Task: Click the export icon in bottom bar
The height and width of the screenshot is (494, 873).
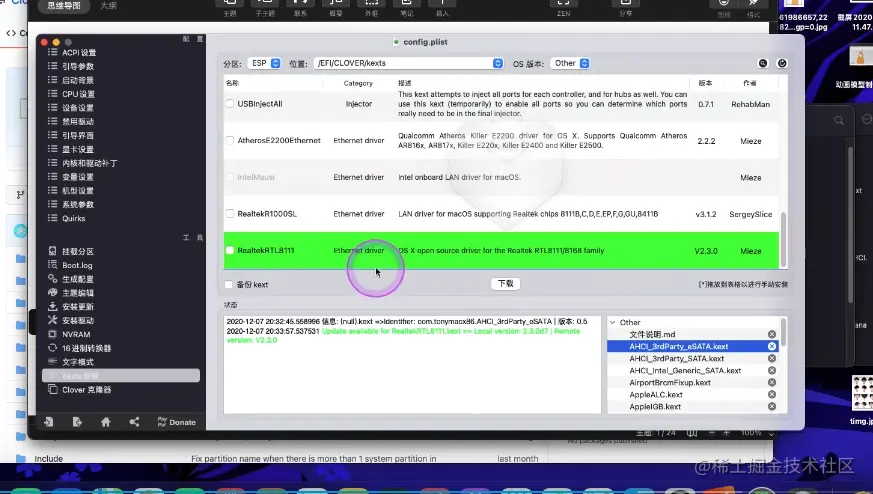Action: click(x=77, y=422)
